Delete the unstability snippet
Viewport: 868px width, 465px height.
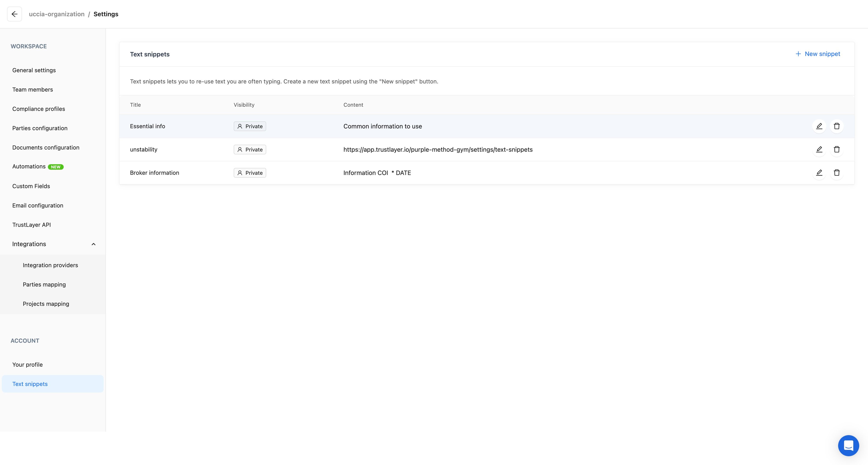837,149
